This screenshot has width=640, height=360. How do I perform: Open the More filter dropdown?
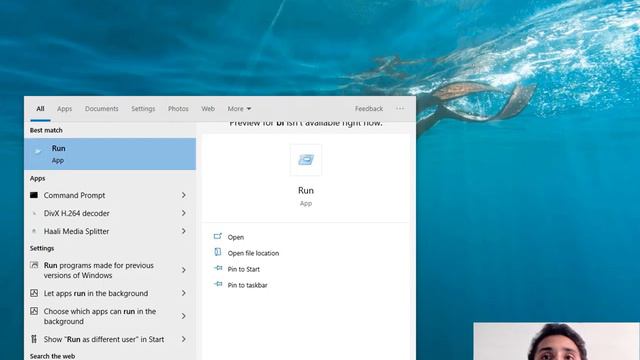239,109
